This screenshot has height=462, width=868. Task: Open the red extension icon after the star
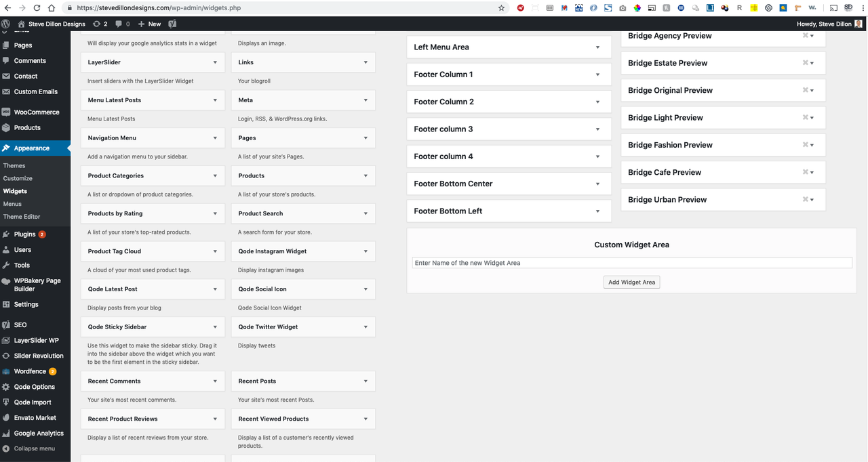(x=521, y=8)
